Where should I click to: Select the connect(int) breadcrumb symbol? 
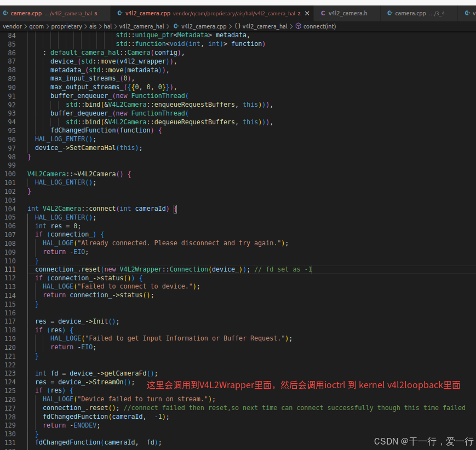click(x=320, y=26)
